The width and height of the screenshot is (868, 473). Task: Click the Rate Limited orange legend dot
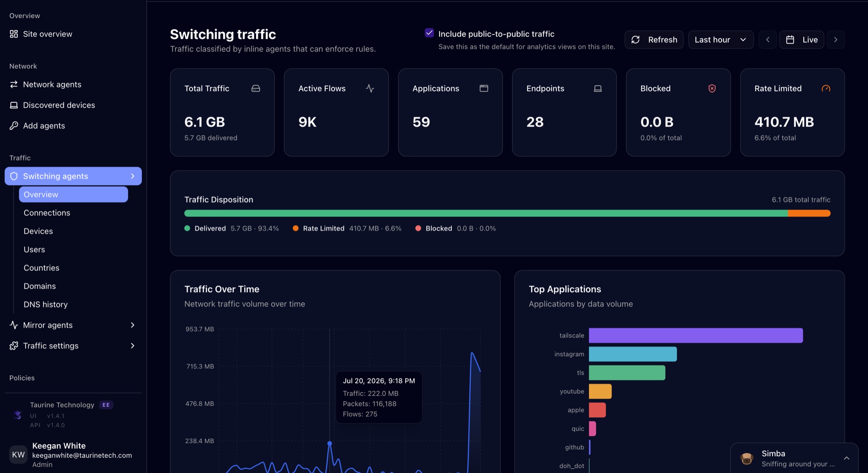coord(296,228)
